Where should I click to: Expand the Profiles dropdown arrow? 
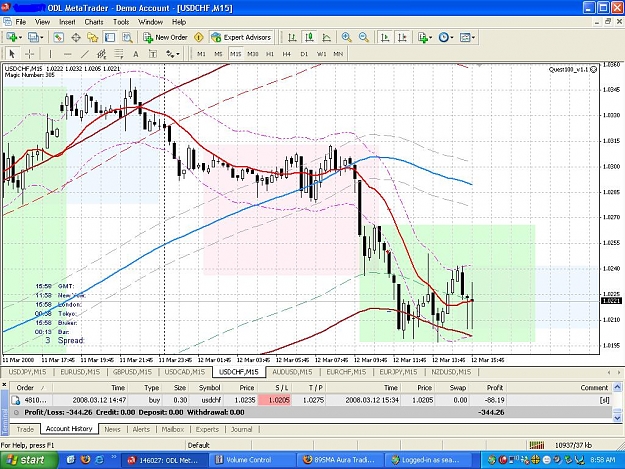[x=41, y=38]
